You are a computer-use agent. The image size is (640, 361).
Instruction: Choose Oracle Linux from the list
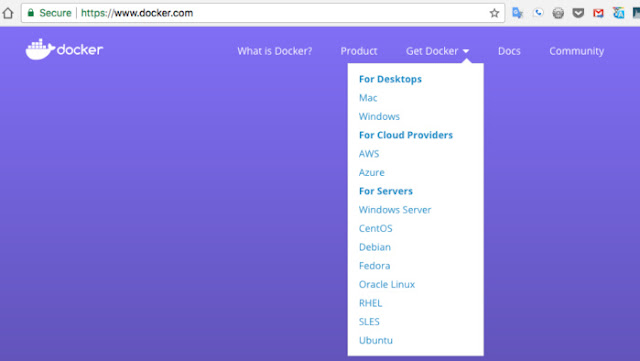pos(387,285)
